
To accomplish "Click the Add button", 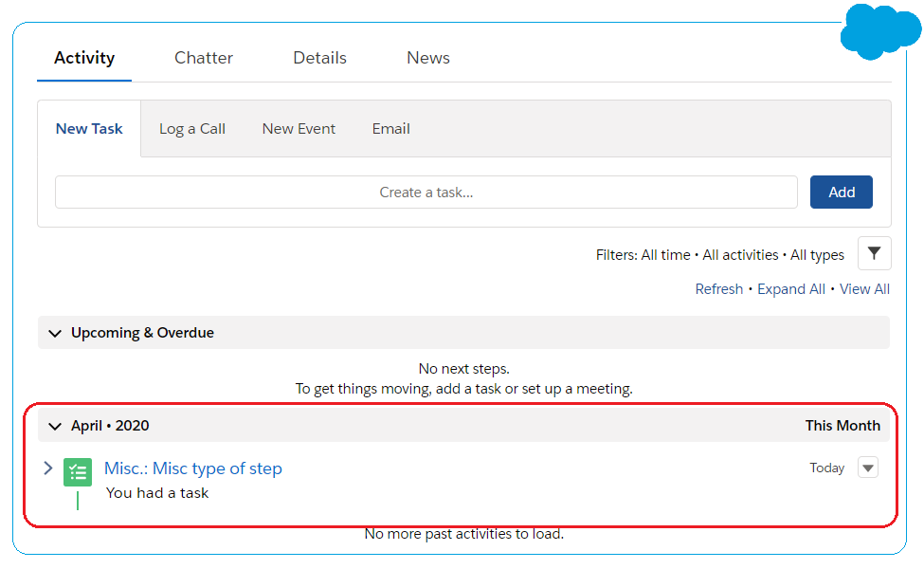I will pyautogui.click(x=842, y=193).
